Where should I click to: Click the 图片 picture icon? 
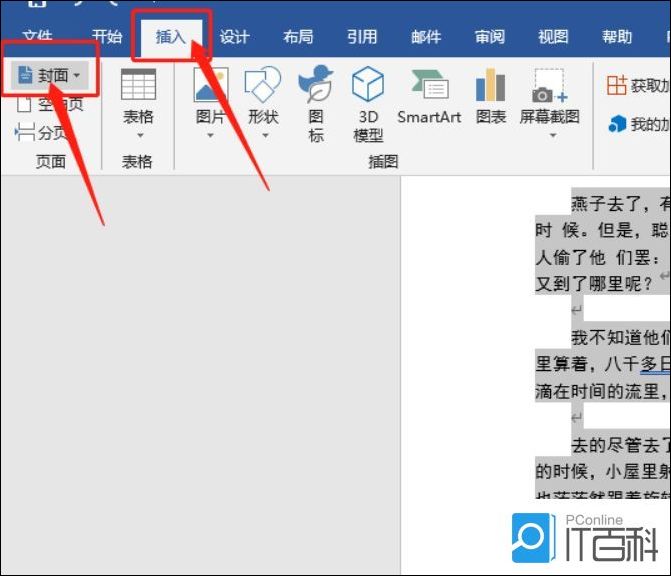[211, 84]
